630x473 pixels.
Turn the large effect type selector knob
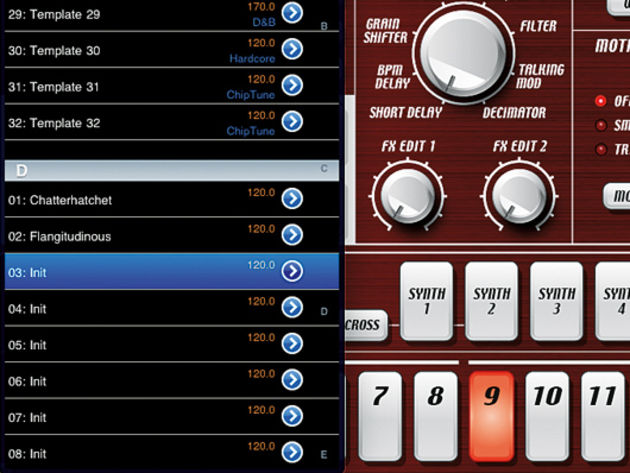(x=463, y=54)
